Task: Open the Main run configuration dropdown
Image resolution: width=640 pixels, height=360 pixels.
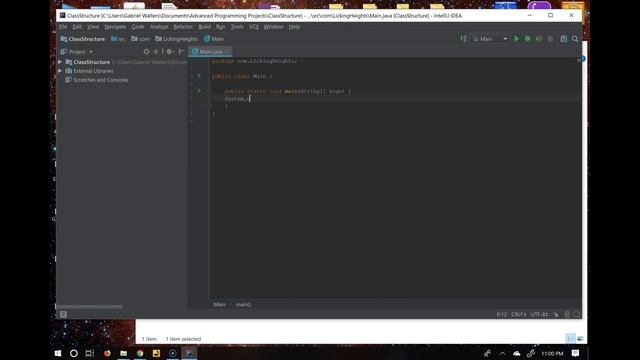Action: [491, 39]
